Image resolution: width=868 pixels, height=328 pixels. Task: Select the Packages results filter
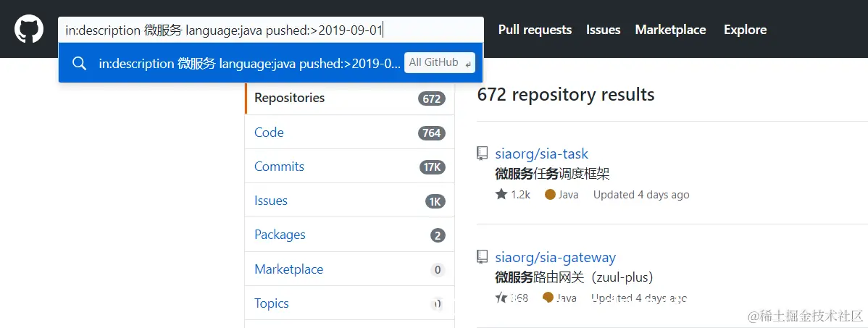(349, 235)
